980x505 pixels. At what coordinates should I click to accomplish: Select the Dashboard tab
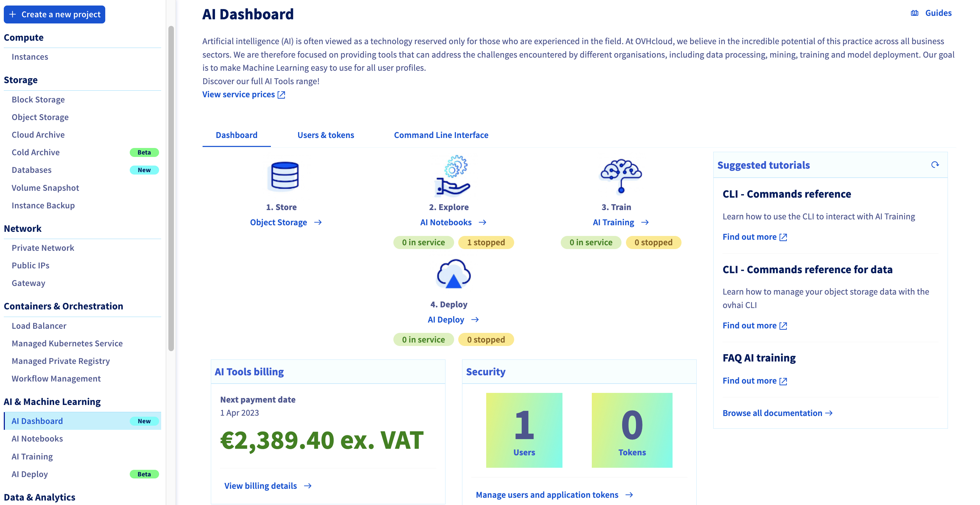click(x=236, y=135)
